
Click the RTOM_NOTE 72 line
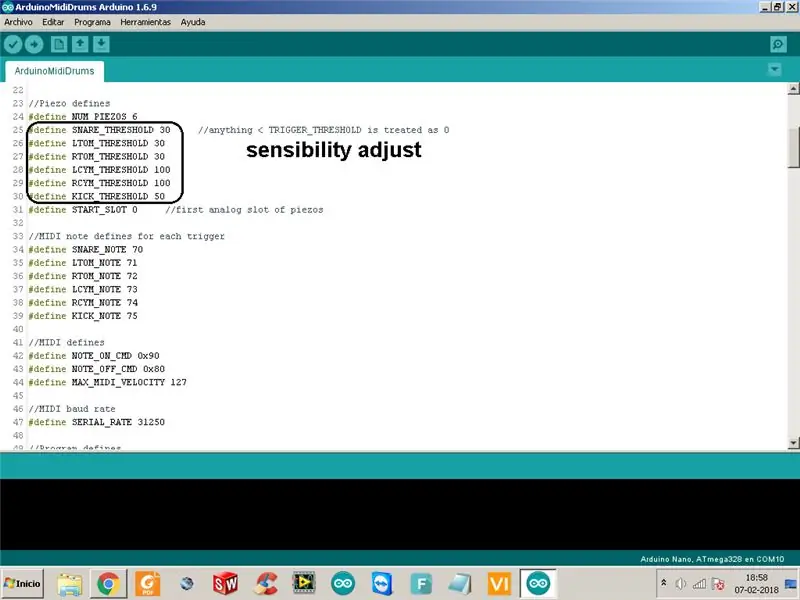tap(83, 276)
